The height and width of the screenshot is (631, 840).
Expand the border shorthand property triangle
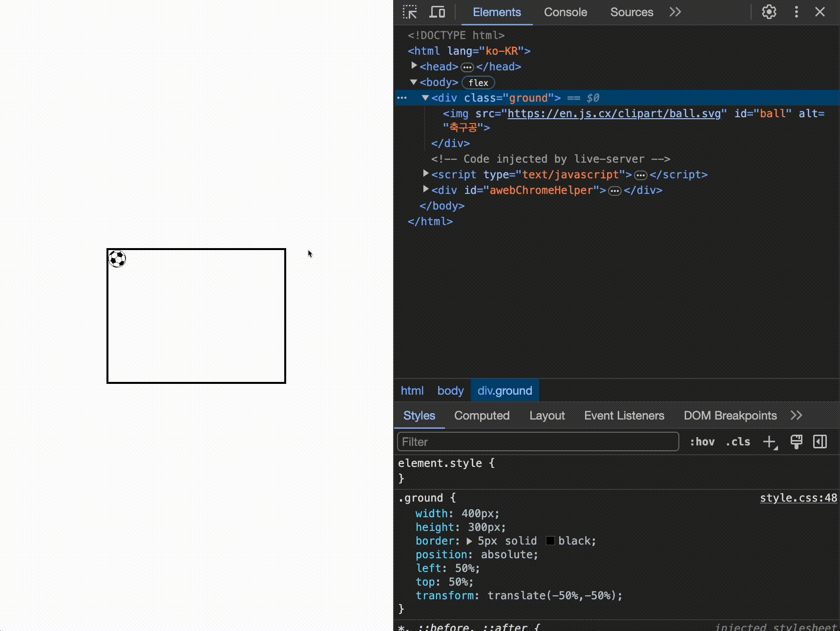point(469,541)
